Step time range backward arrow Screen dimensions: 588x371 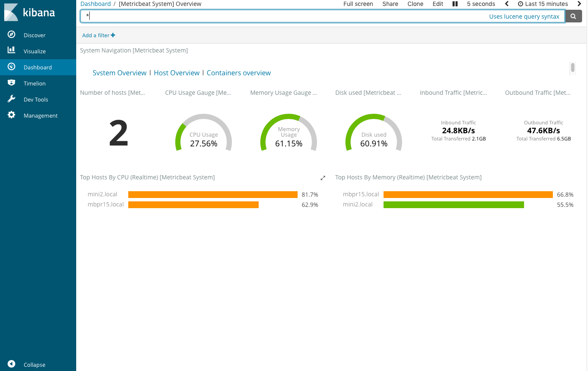click(x=507, y=4)
